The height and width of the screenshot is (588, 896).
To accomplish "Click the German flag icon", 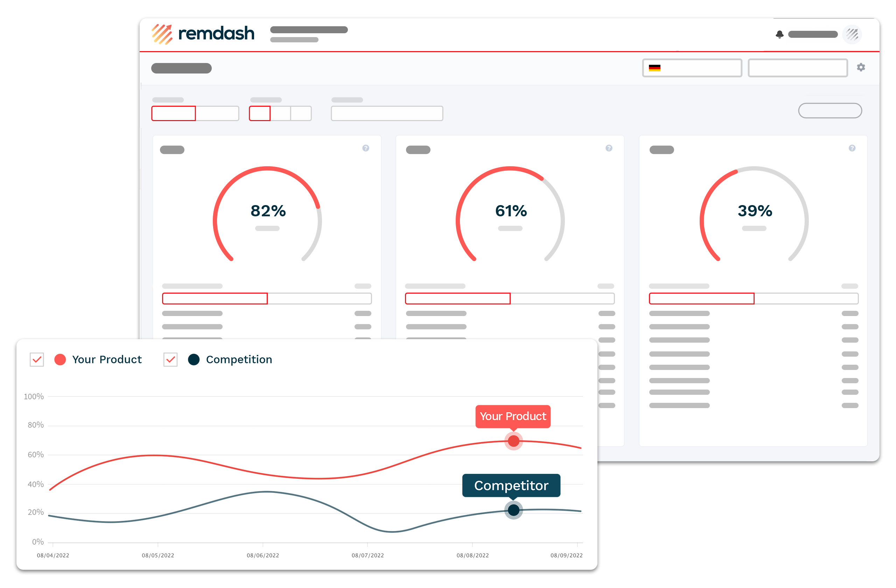I will pos(654,68).
